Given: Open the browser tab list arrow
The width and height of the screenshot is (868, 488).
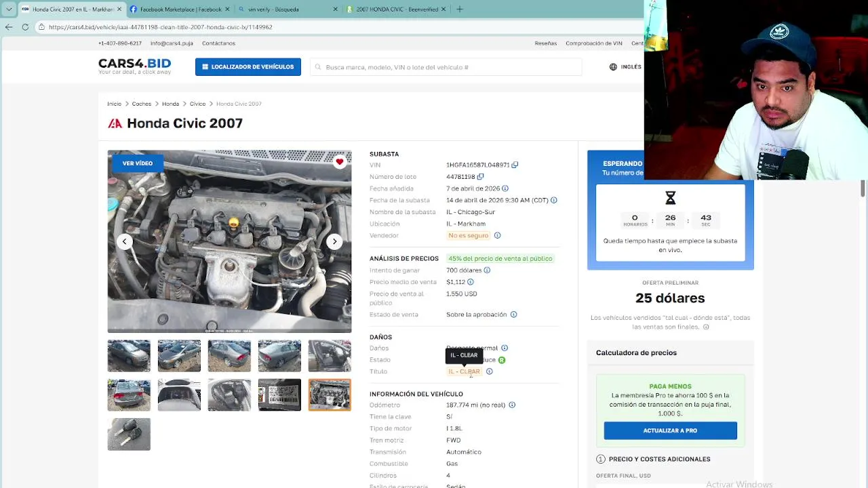Looking at the screenshot, I should point(9,9).
